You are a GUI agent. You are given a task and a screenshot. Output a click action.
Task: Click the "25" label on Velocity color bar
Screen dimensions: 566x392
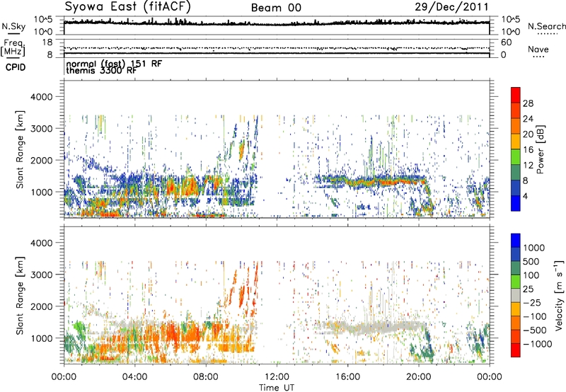point(529,289)
